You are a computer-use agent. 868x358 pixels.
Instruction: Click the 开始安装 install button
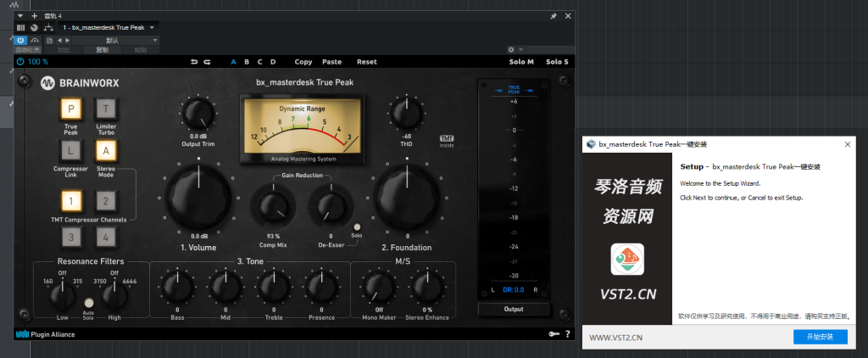point(820,337)
